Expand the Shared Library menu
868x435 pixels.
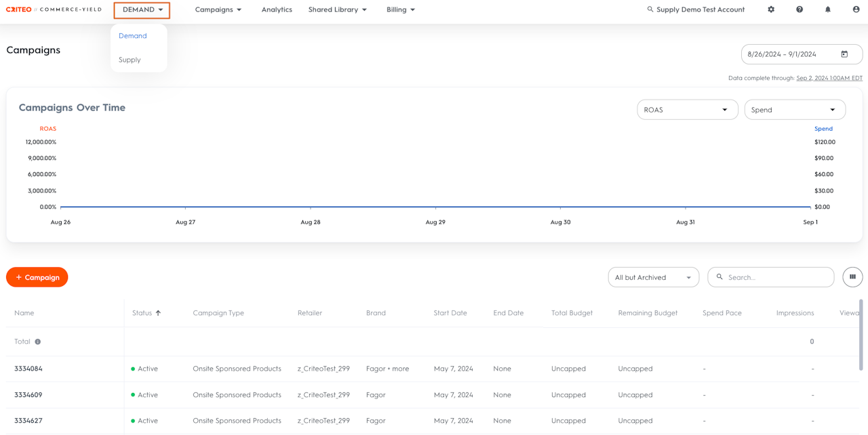(x=337, y=9)
